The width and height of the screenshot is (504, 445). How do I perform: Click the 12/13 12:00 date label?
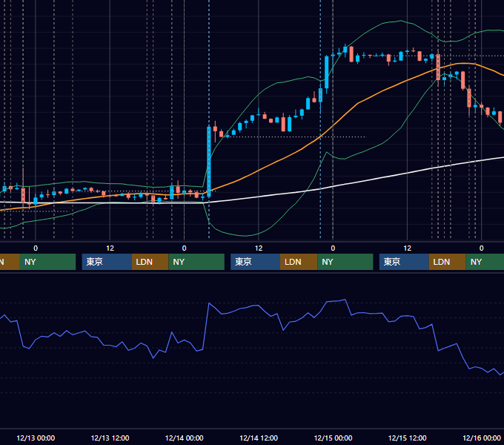tap(110, 438)
